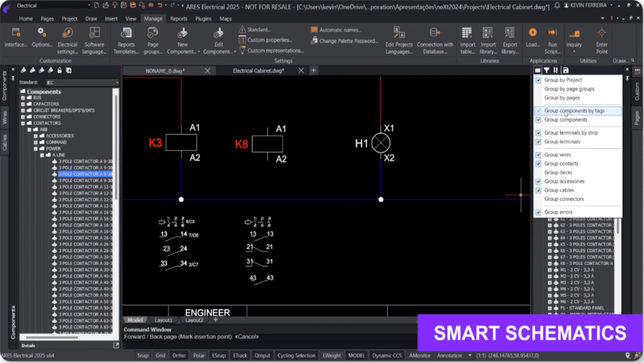
Task: Click the Layout1 sheet tab
Action: (163, 320)
